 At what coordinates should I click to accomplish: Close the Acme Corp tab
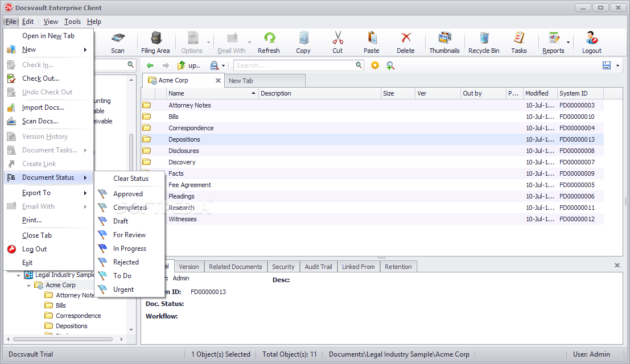(218, 80)
